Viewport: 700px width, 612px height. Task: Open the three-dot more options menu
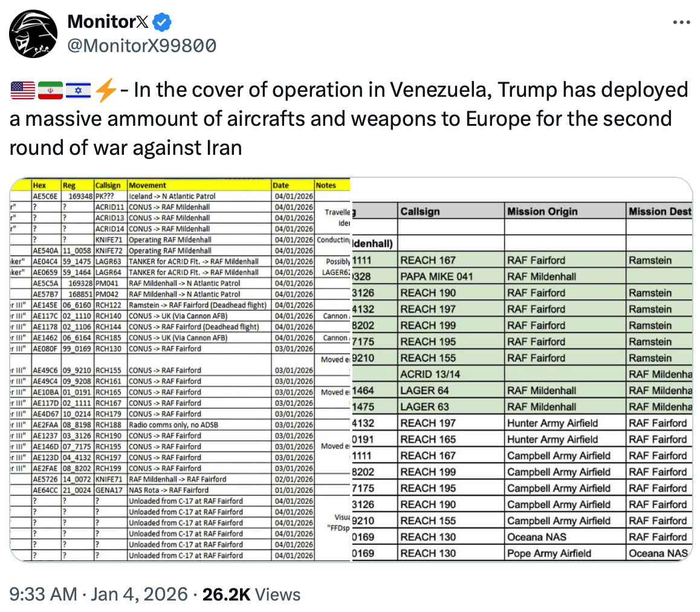tap(681, 23)
